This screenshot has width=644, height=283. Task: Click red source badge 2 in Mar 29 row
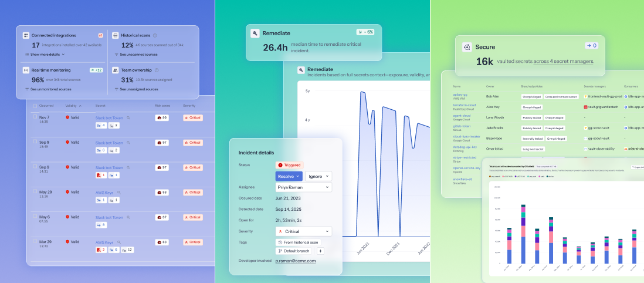coord(101,250)
